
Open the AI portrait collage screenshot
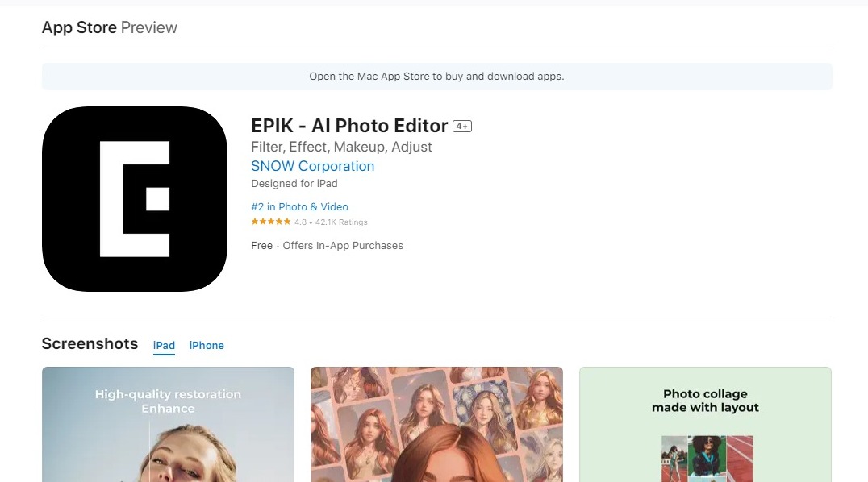pos(436,425)
